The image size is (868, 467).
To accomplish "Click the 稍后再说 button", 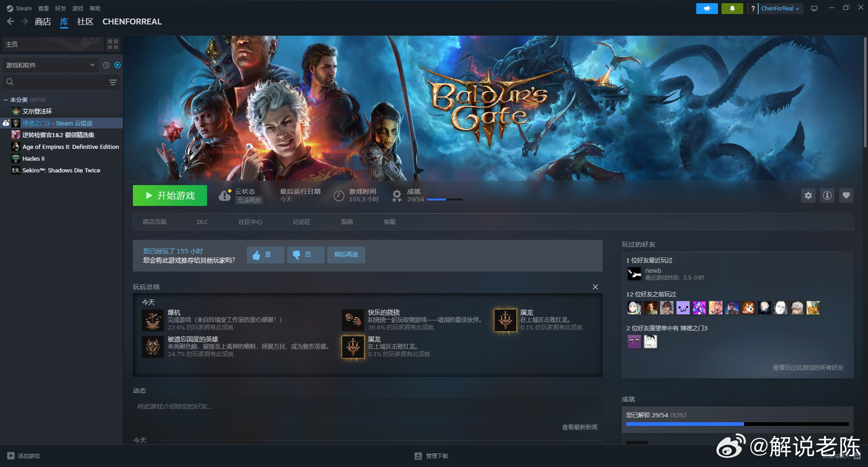I will (346, 255).
